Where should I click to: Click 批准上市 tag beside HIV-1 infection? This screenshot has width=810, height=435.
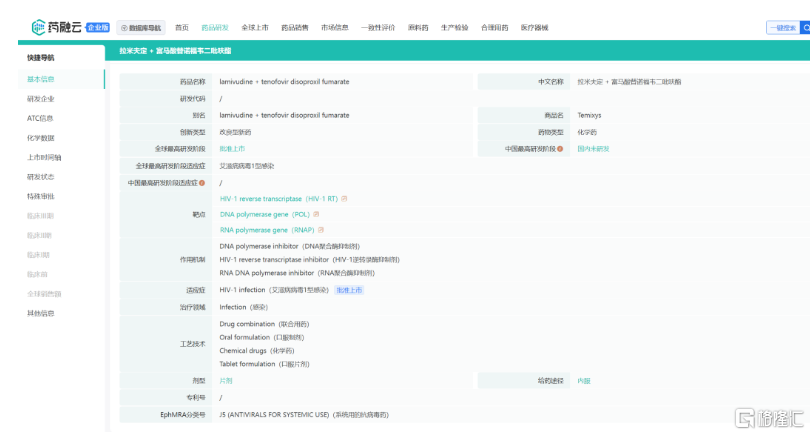349,290
